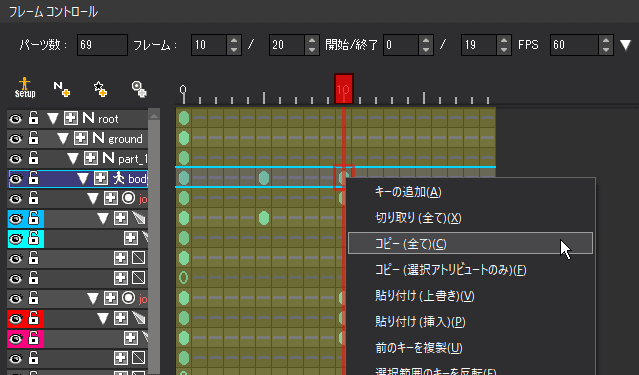Increase the current frame value stepper

[234, 40]
